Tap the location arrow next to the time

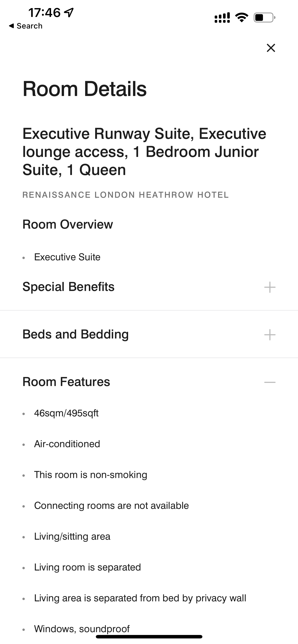69,13
